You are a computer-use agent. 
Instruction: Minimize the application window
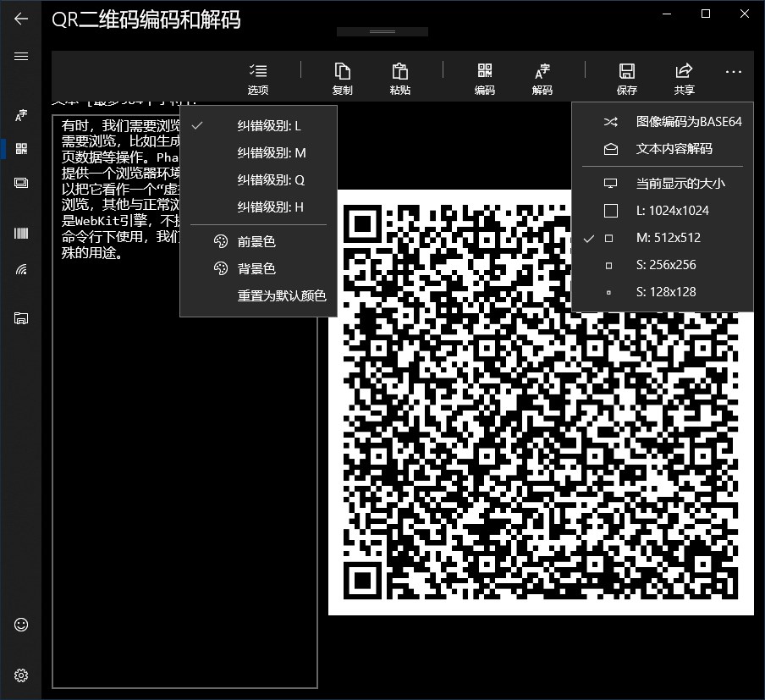point(667,14)
